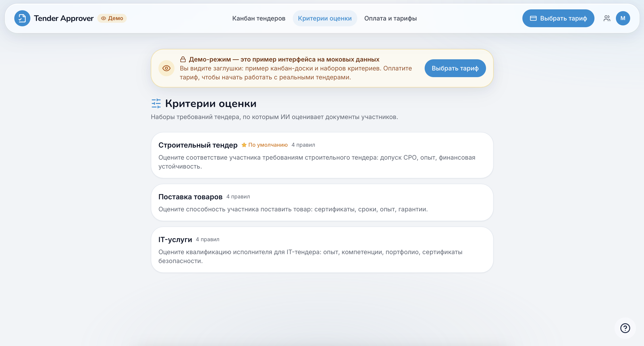The width and height of the screenshot is (644, 346).
Task: Switch to Канбан тендеров tab
Action: [x=259, y=18]
